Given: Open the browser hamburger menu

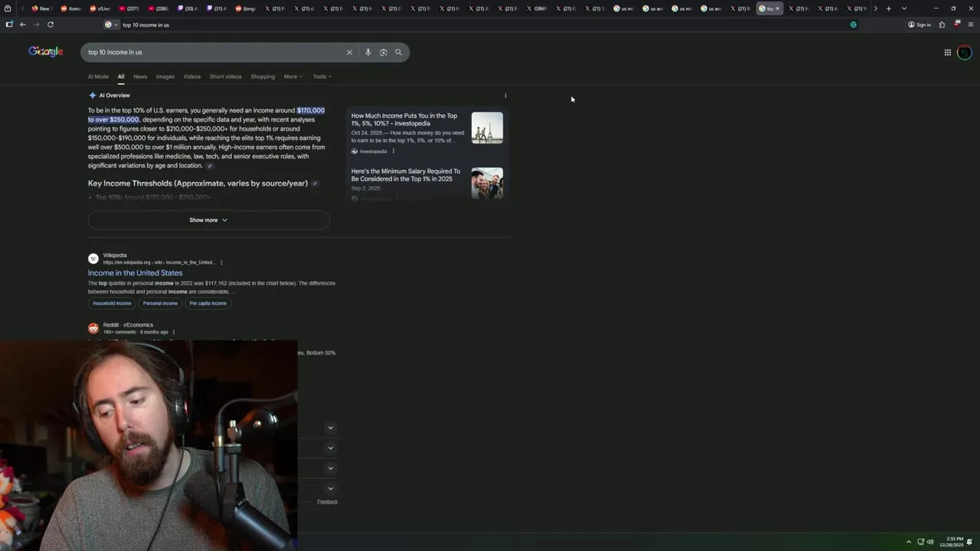Looking at the screenshot, I should (x=971, y=24).
